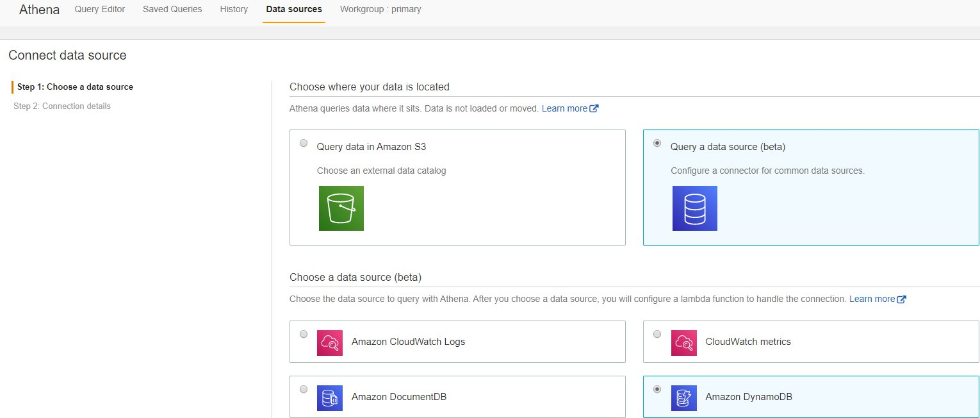Select the Amazon DynamoDB radio button
The height and width of the screenshot is (418, 980).
tap(657, 389)
